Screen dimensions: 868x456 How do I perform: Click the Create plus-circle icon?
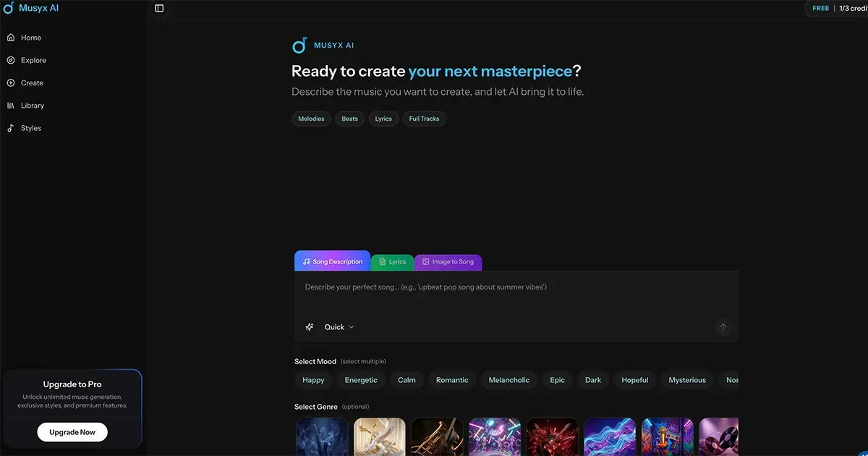pyautogui.click(x=11, y=83)
